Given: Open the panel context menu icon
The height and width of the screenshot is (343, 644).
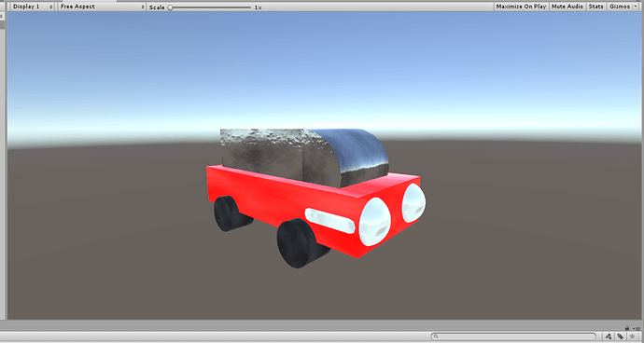Looking at the screenshot, I should pos(637,328).
